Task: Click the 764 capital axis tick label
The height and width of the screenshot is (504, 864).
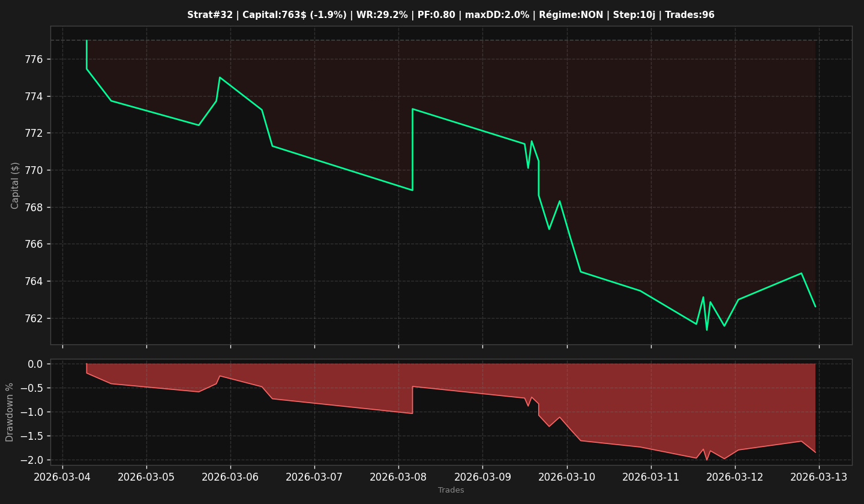Action: (x=35, y=281)
